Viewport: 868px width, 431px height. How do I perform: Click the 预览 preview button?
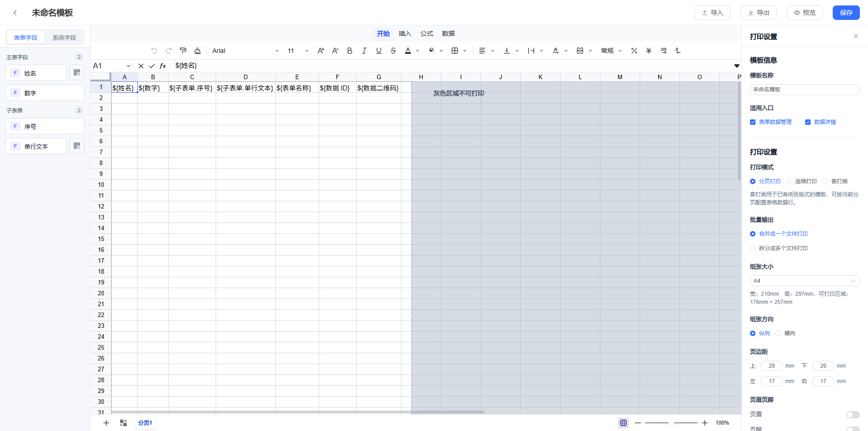coord(805,13)
